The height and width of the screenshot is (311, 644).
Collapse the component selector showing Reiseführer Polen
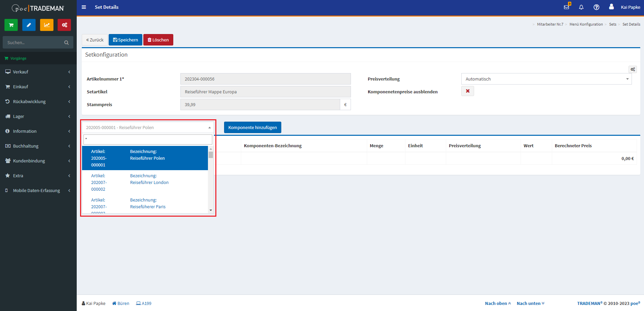click(148, 127)
